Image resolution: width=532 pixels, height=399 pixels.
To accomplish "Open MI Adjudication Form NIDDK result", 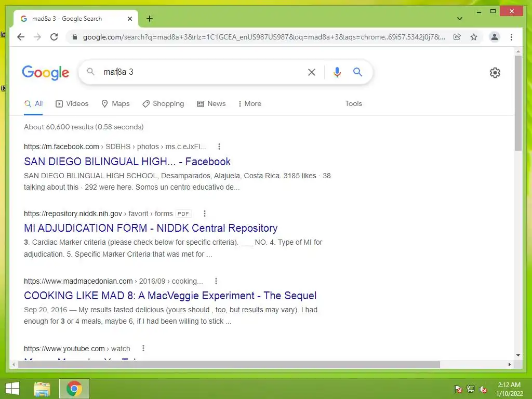I will point(151,228).
